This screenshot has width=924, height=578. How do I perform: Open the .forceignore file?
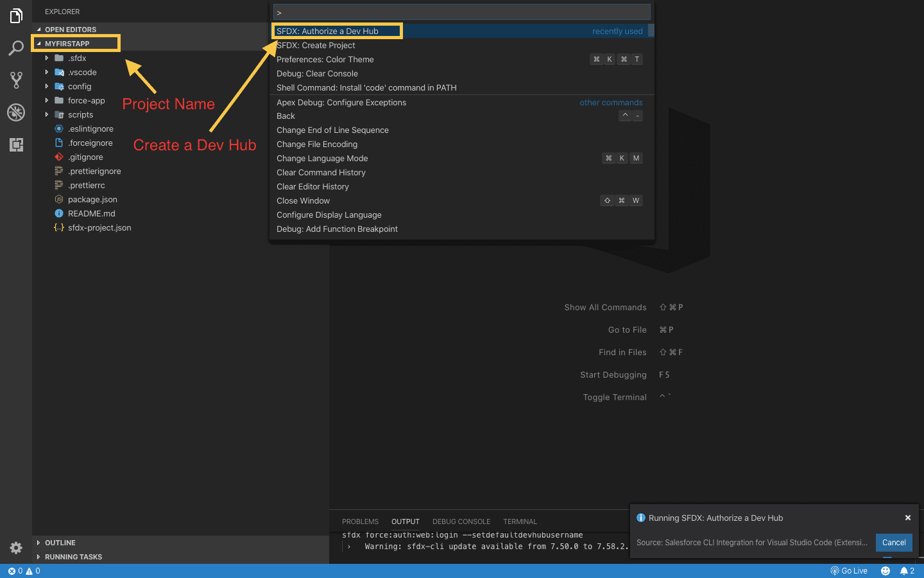90,143
